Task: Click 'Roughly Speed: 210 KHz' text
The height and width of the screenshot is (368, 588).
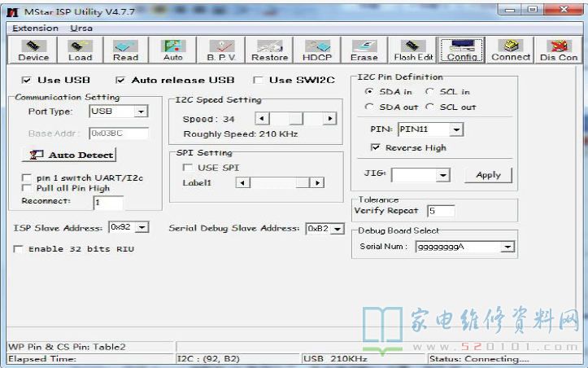Action: [241, 134]
